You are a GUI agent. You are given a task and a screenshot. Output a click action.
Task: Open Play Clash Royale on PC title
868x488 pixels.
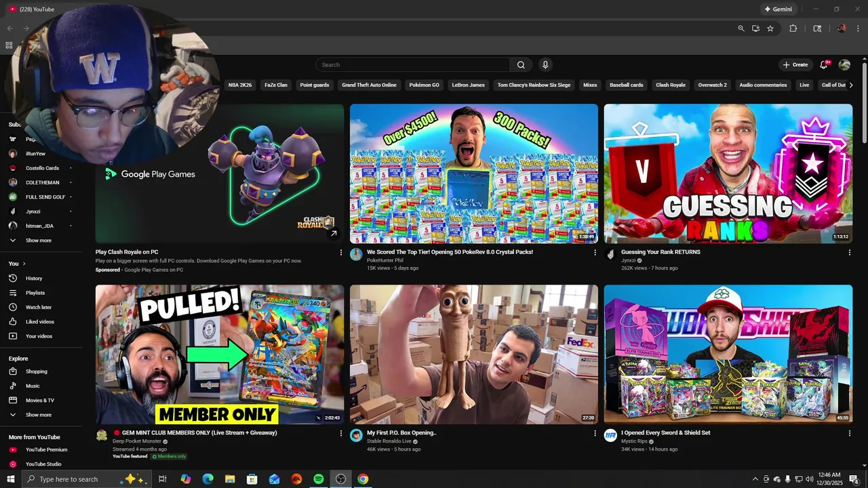(127, 252)
